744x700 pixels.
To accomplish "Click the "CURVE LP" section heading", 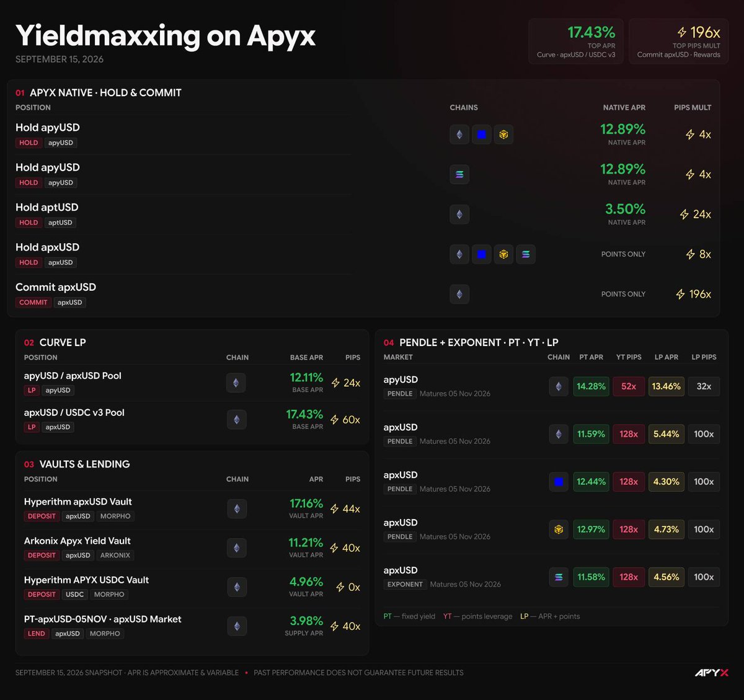I will point(63,343).
